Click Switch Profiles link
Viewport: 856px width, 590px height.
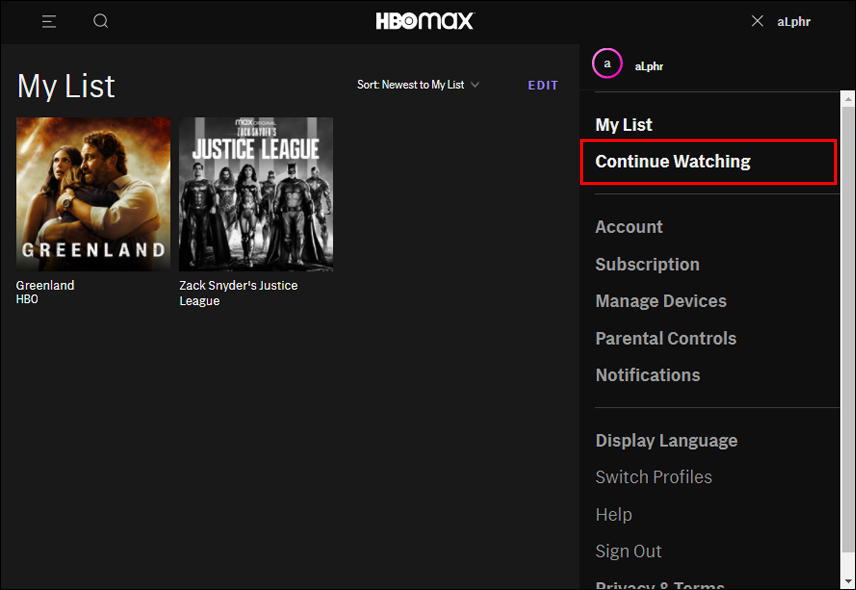pyautogui.click(x=654, y=477)
